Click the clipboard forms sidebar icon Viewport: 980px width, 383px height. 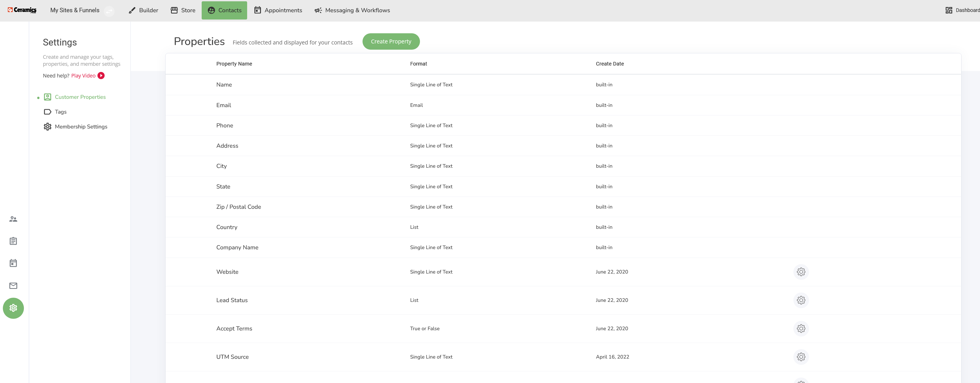click(13, 241)
